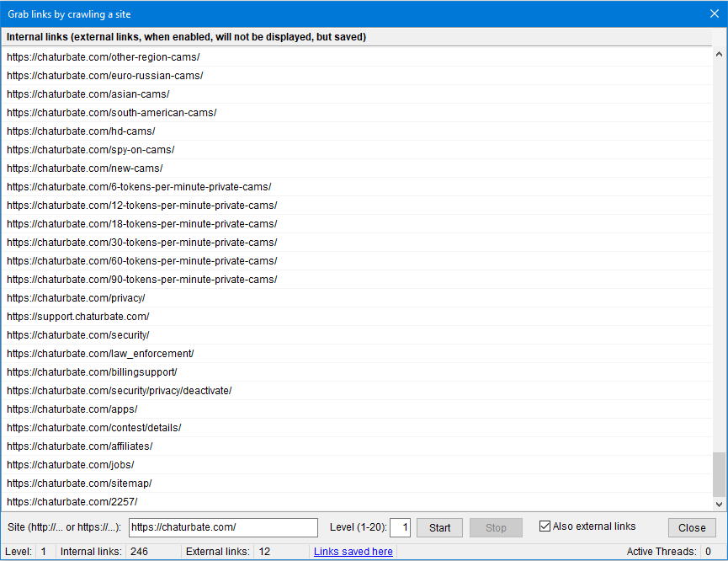Click the Active Threads value 0

point(708,552)
